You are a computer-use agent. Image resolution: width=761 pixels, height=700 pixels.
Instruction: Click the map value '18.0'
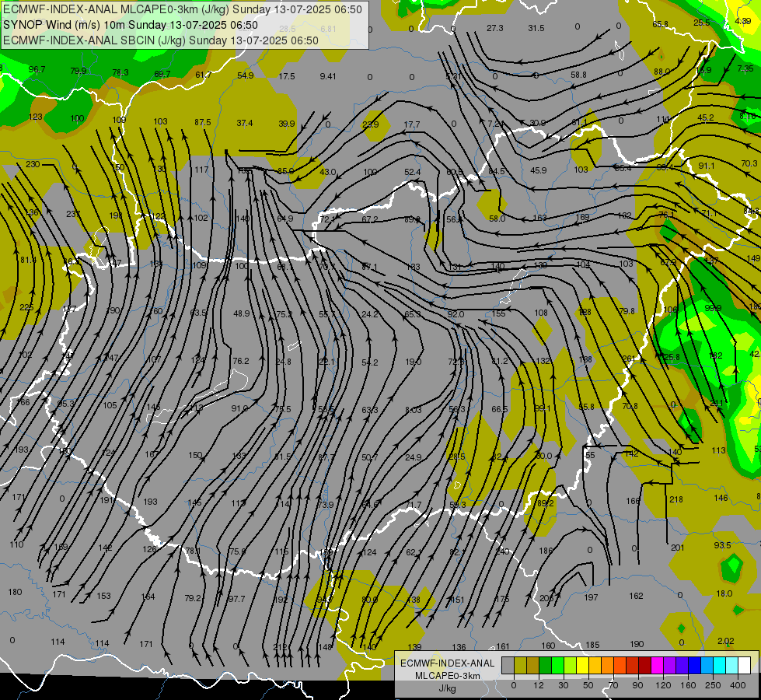(x=724, y=593)
